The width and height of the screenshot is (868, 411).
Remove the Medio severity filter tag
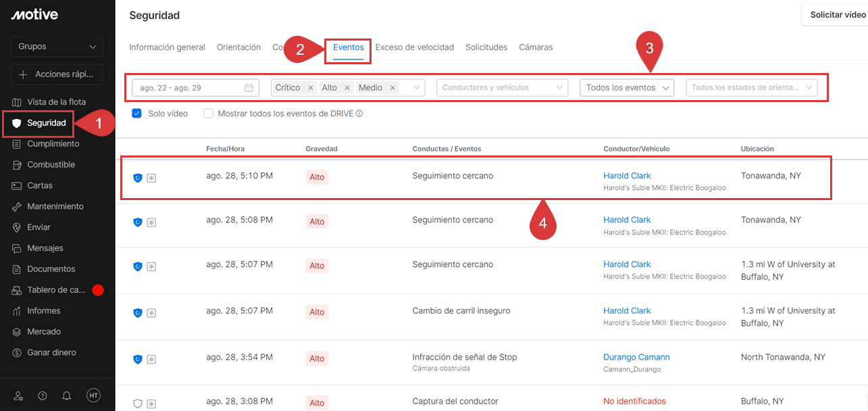tap(392, 88)
